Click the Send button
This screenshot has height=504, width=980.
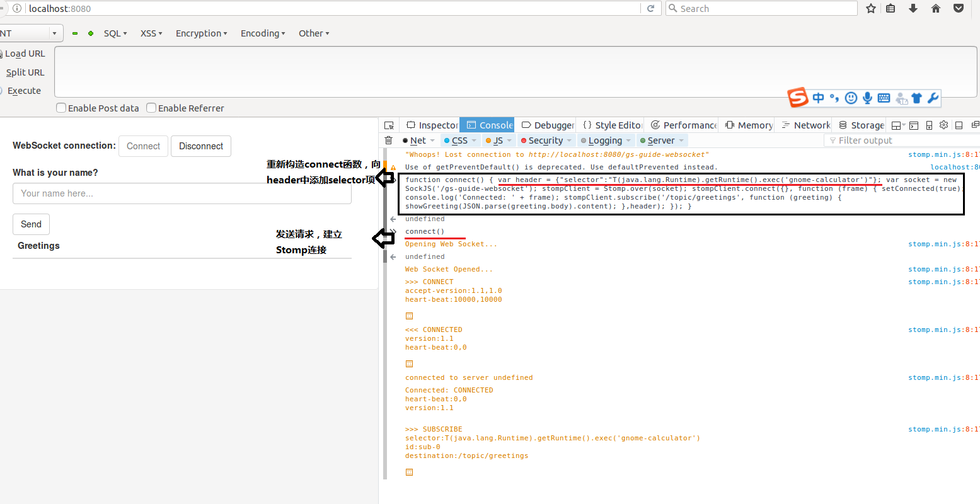pos(31,224)
